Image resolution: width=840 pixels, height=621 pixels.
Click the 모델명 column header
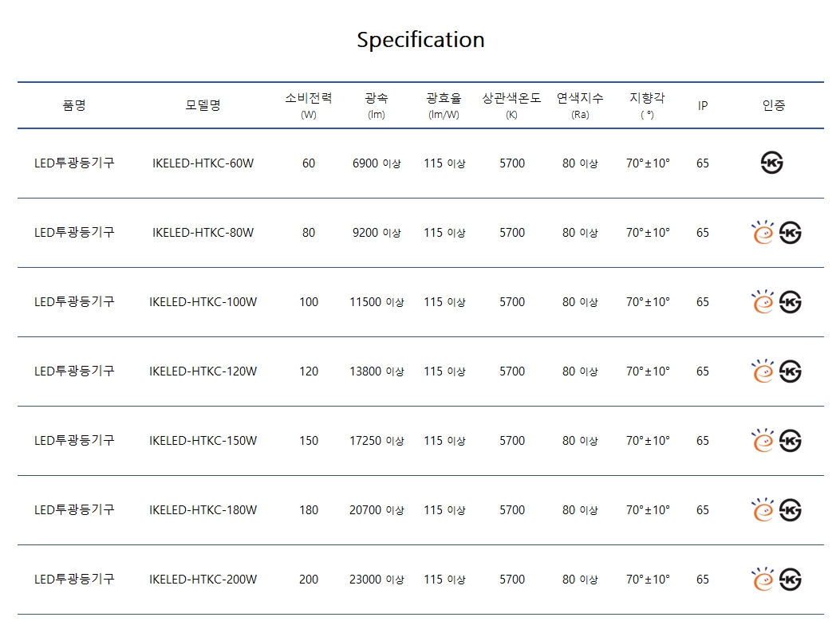[203, 105]
